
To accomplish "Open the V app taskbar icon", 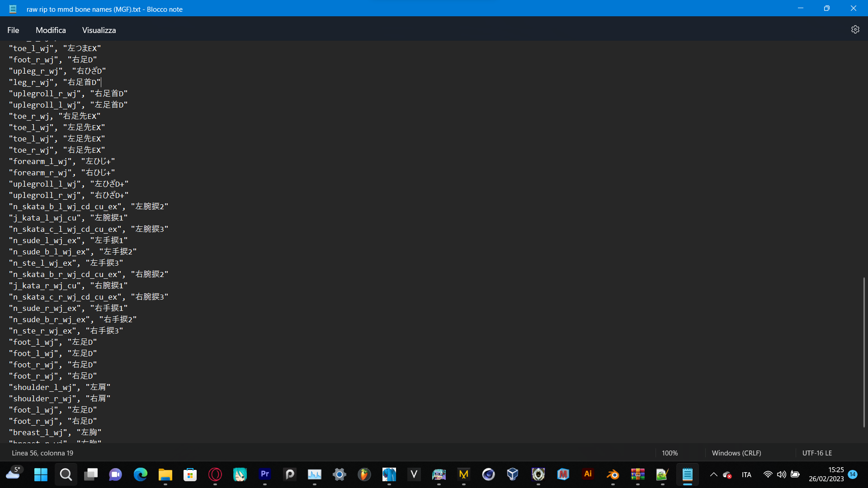I will 414,474.
